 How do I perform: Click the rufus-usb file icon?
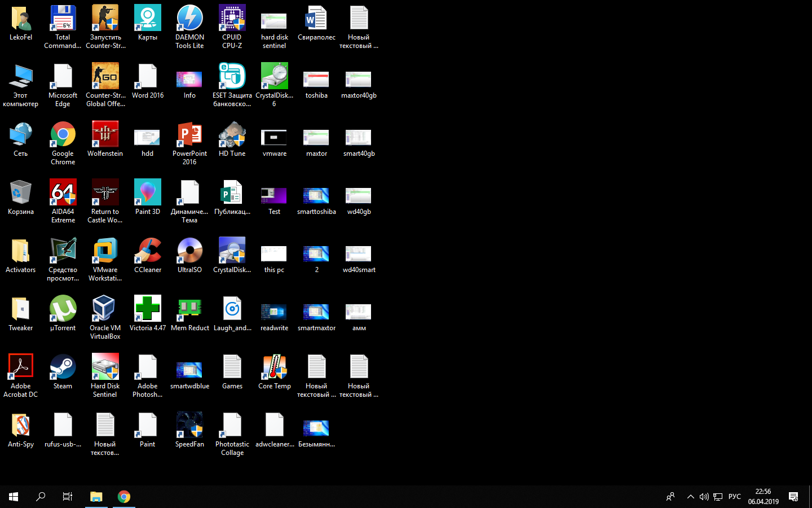click(x=63, y=425)
